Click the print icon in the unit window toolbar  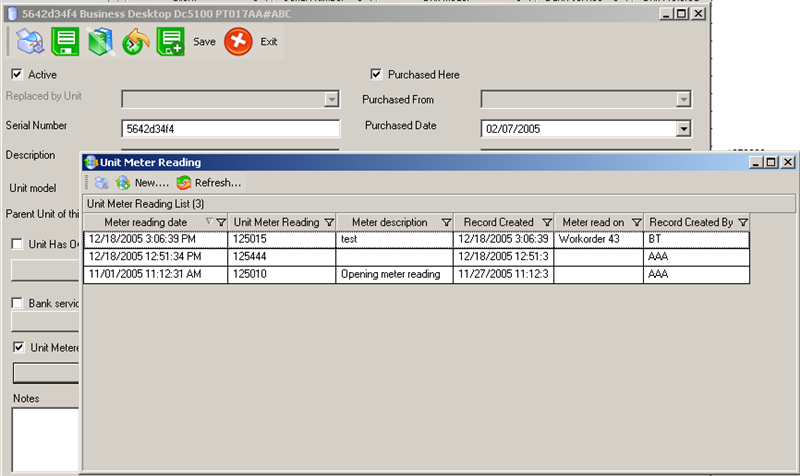point(31,42)
